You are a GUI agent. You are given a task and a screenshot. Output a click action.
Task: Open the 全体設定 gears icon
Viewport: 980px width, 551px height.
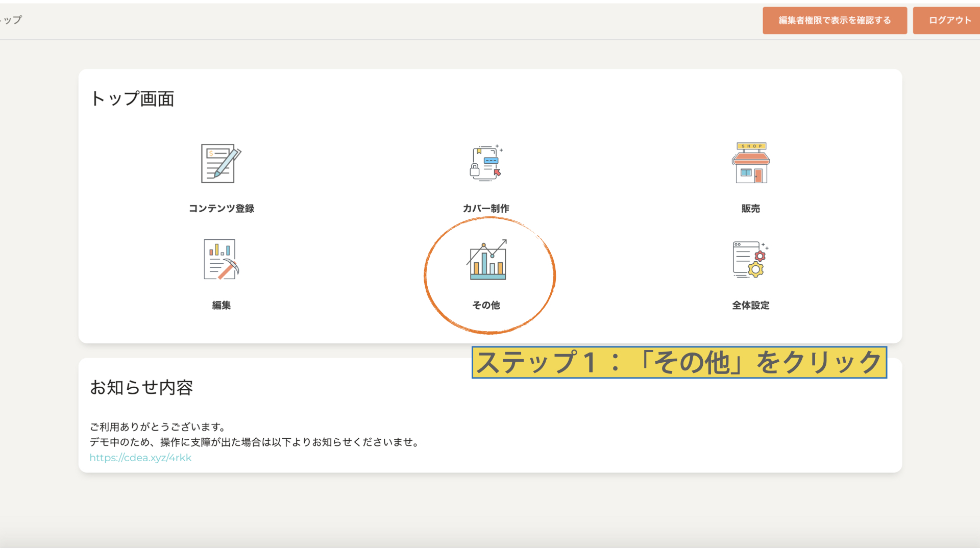point(750,259)
